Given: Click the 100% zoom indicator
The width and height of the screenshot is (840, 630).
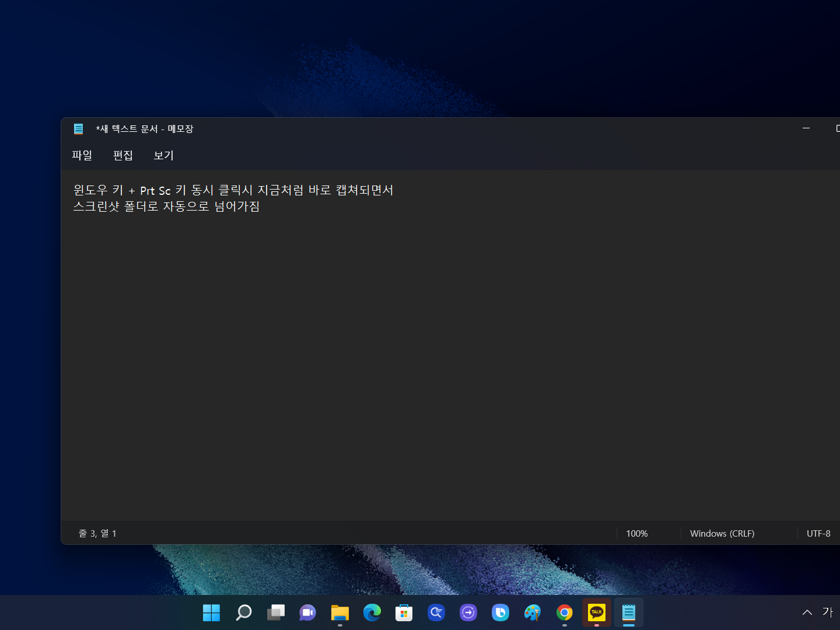Looking at the screenshot, I should pyautogui.click(x=637, y=533).
